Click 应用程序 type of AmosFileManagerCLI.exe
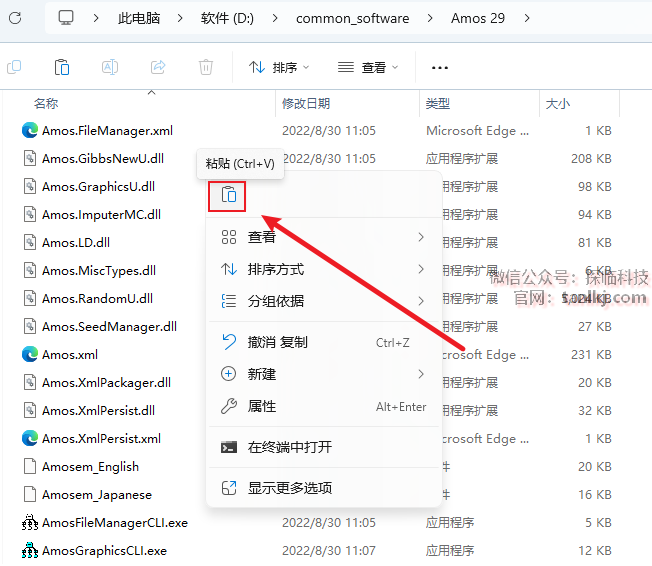The height and width of the screenshot is (566, 652). (x=450, y=522)
